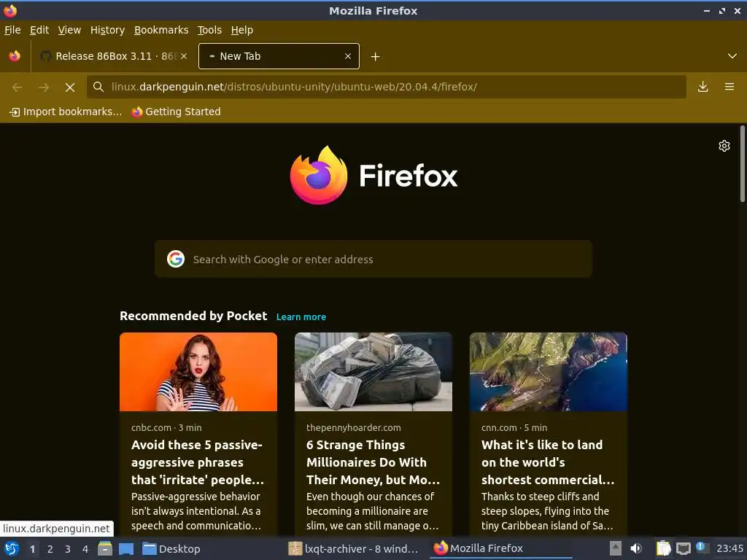Stop loading the page
This screenshot has height=560, width=747.
(69, 87)
